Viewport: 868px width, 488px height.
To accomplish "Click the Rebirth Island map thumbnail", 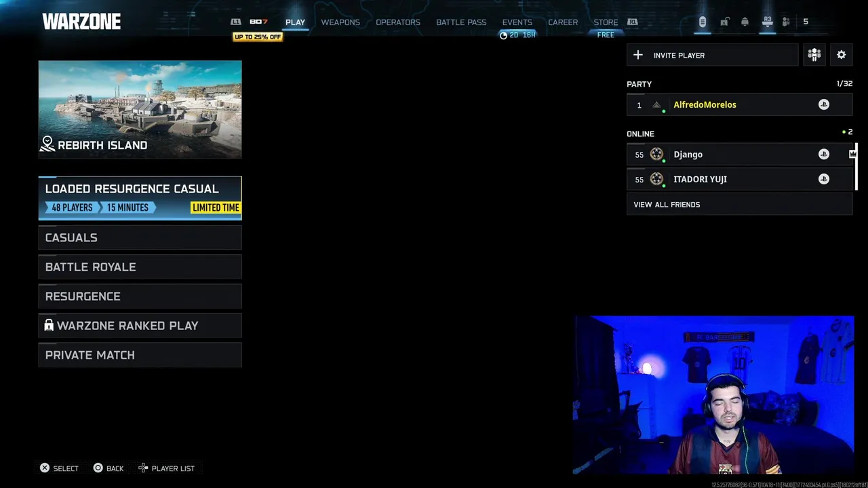I will click(x=140, y=109).
